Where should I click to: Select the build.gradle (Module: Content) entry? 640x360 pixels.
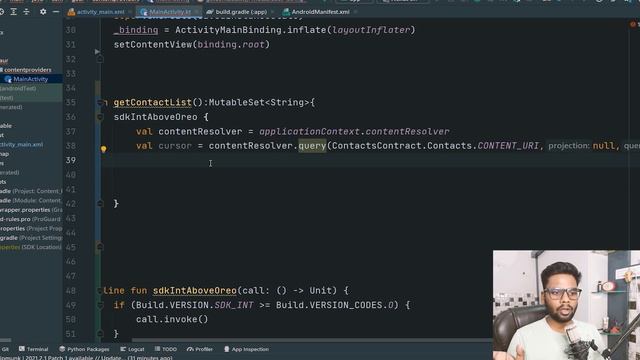(31, 200)
